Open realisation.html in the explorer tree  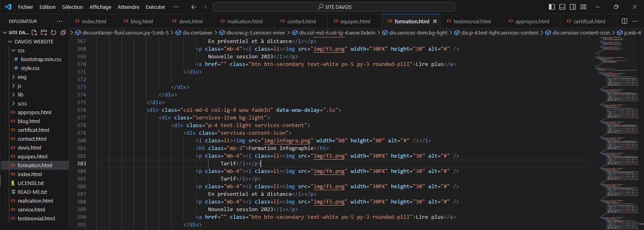tap(35, 201)
